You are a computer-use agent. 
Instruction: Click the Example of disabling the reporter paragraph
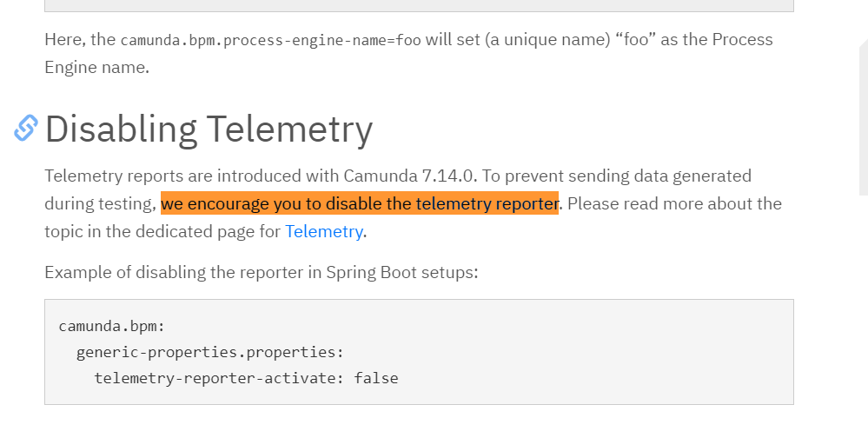tap(262, 272)
